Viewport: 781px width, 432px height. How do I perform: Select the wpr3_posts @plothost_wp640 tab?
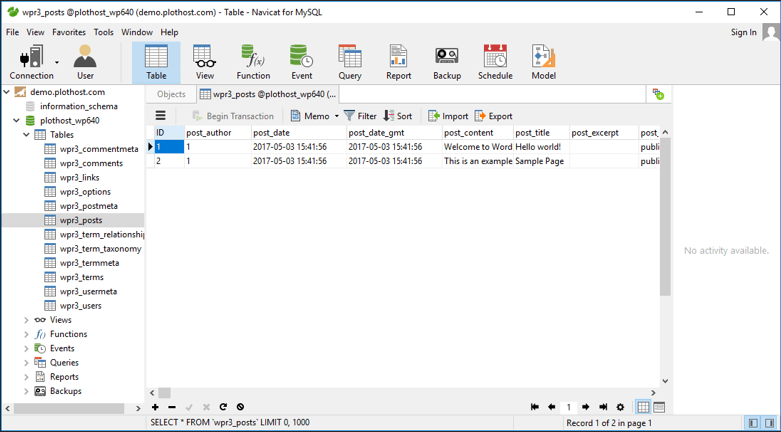tap(268, 94)
